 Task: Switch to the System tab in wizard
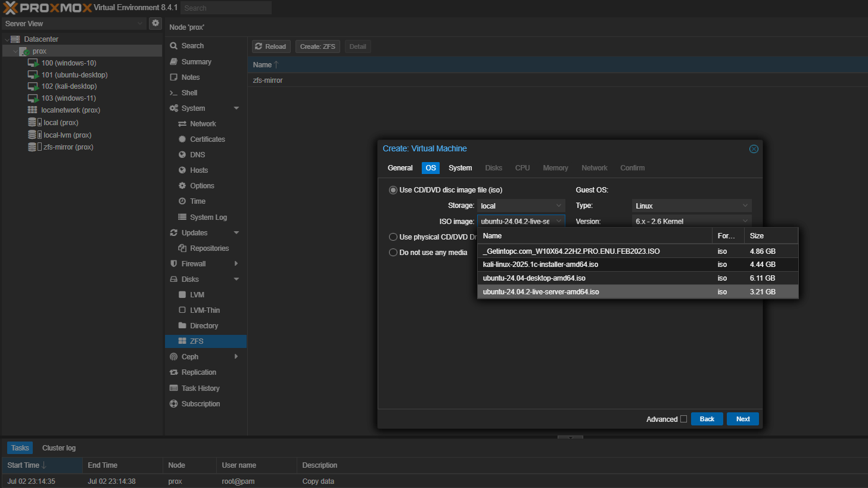point(460,168)
